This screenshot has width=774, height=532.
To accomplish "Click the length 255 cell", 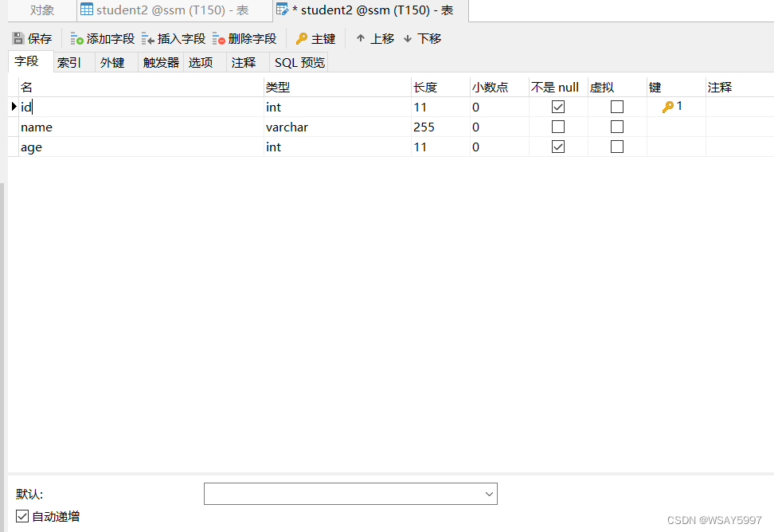I will point(441,127).
